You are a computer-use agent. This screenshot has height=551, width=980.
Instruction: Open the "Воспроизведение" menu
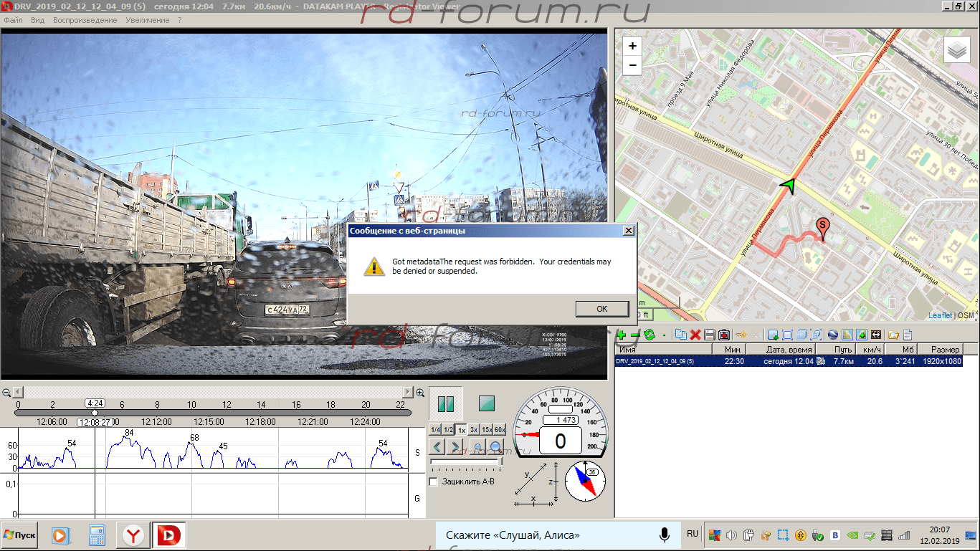[85, 20]
